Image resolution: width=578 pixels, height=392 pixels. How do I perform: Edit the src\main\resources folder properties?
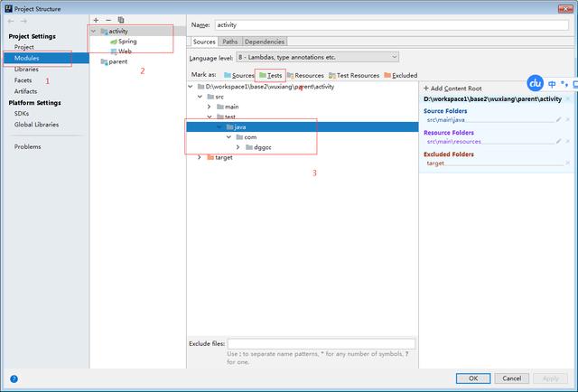click(x=559, y=141)
